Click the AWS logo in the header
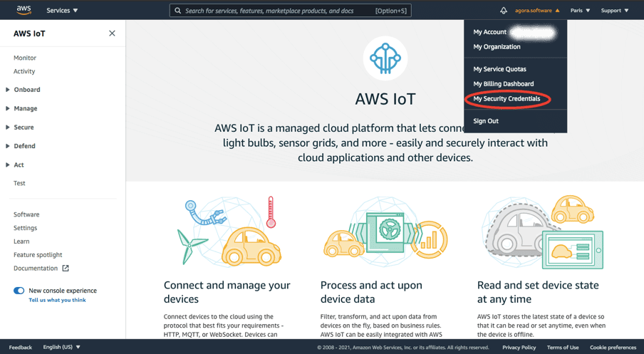This screenshot has width=644, height=354. pos(24,10)
